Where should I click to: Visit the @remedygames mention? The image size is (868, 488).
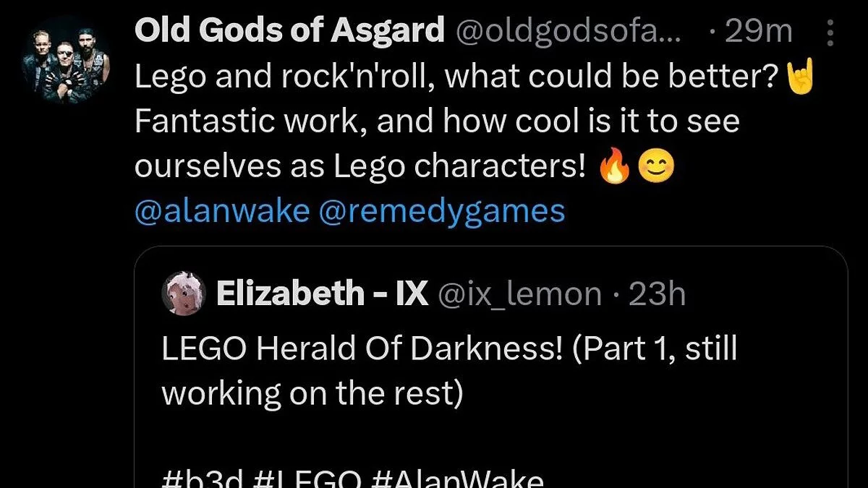click(441, 211)
